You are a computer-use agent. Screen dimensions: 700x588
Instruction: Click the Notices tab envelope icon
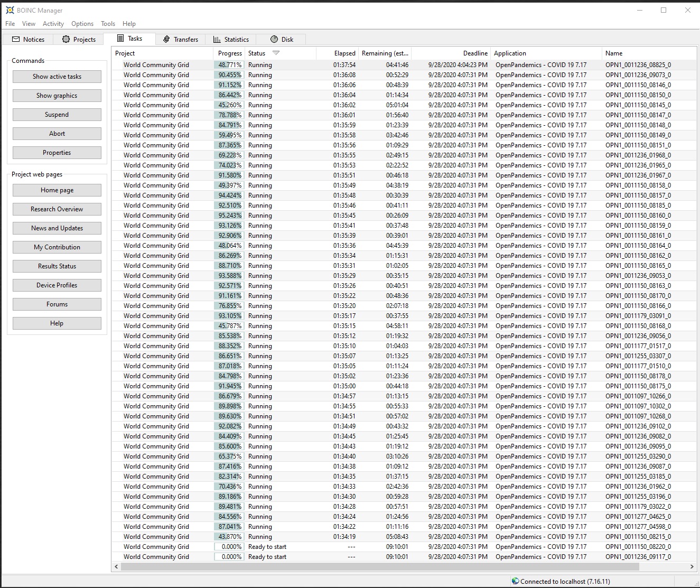[x=16, y=39]
